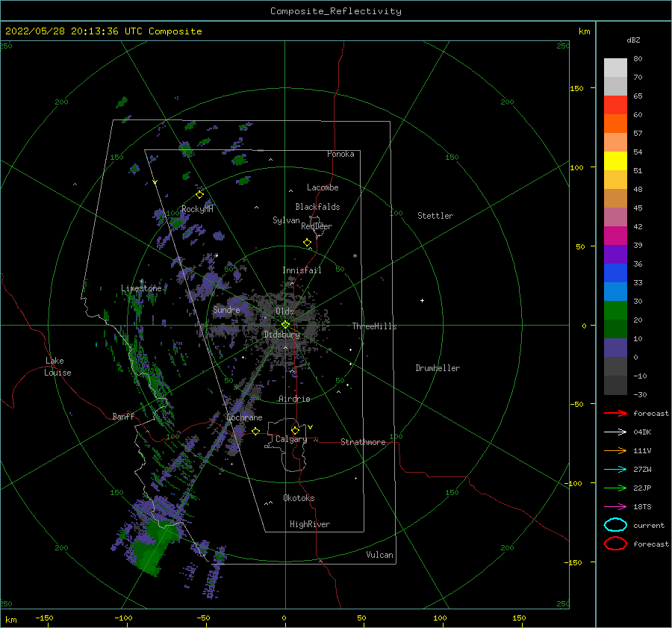
Task: Click the magenta 18TS arrow in legend
Action: (x=615, y=507)
